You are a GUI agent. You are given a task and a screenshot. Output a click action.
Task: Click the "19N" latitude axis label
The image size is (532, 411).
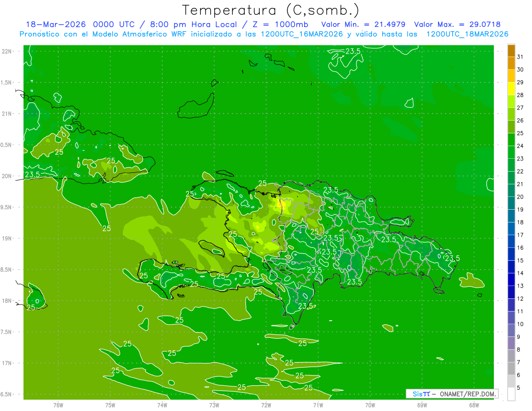coord(7,238)
